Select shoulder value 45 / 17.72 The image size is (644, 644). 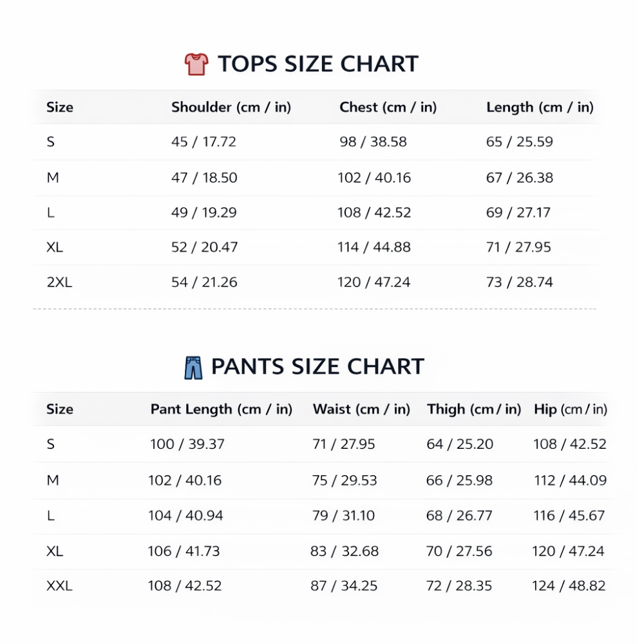click(204, 142)
